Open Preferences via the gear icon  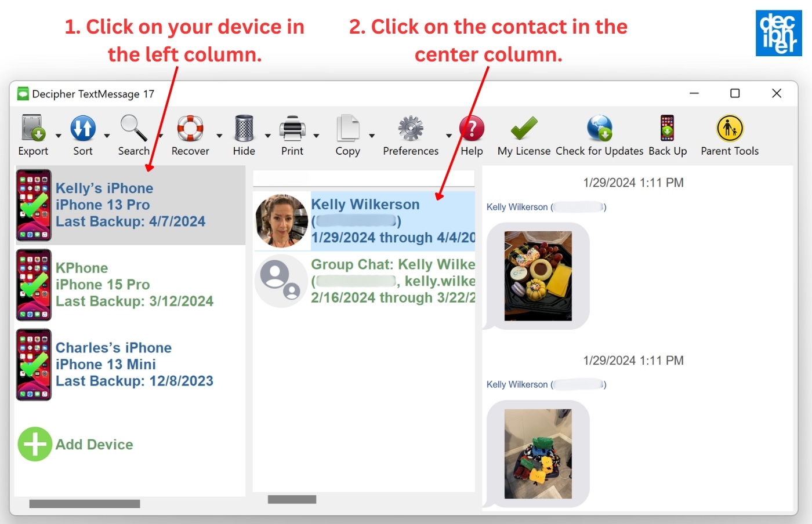(410, 128)
